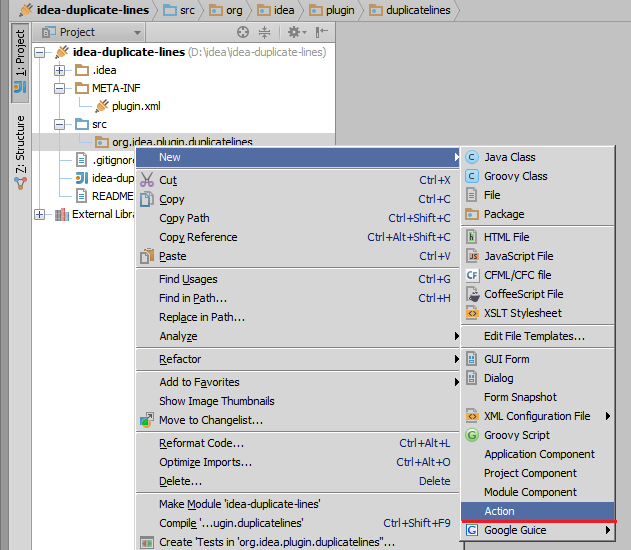Viewport: 631px width, 550px height.
Task: Click the Cut scissors icon
Action: coord(147,180)
